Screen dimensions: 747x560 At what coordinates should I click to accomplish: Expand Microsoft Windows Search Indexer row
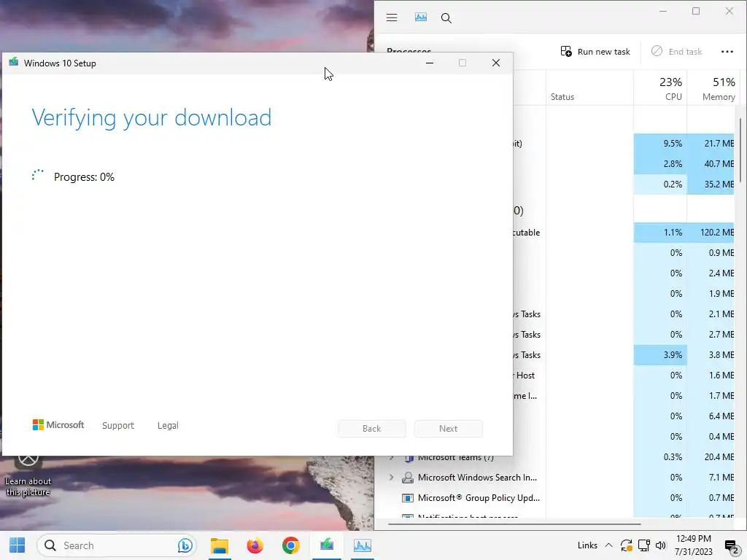coord(392,477)
